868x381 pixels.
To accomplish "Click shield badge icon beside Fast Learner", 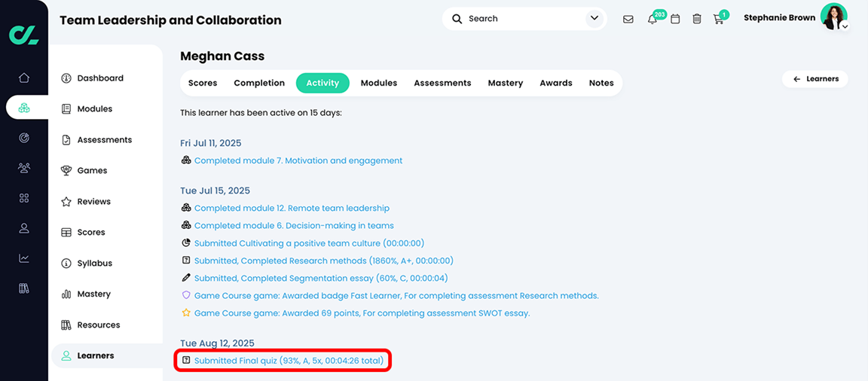I will click(186, 296).
